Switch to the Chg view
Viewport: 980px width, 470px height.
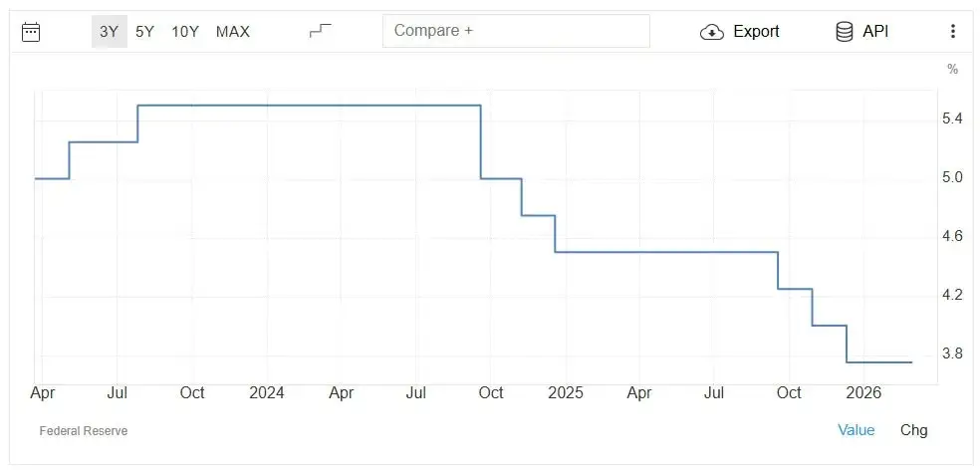point(913,430)
